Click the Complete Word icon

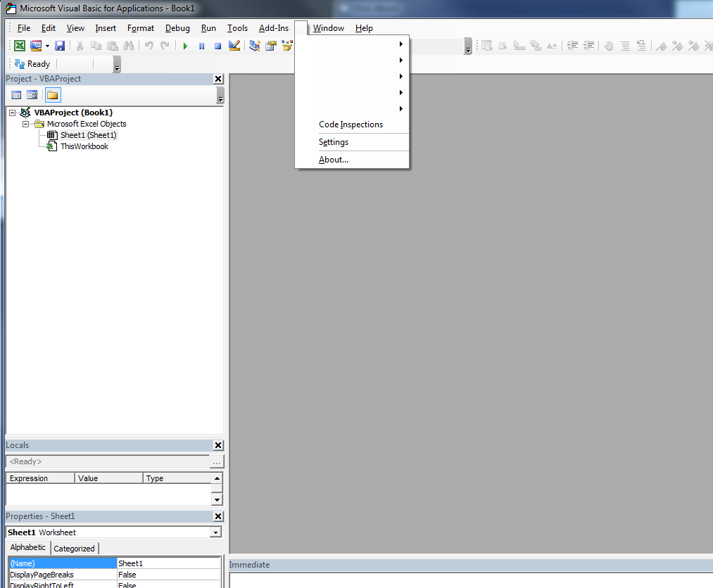[x=552, y=46]
